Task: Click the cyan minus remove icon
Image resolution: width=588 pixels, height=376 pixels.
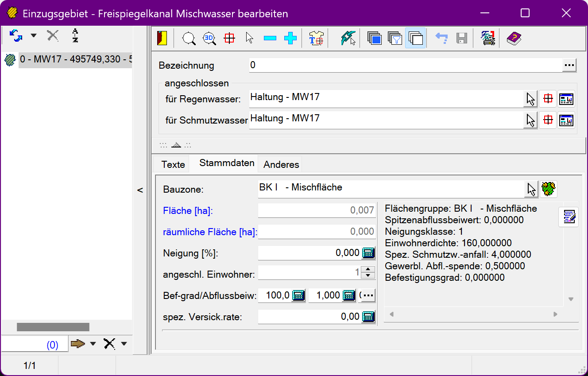Action: pyautogui.click(x=270, y=39)
